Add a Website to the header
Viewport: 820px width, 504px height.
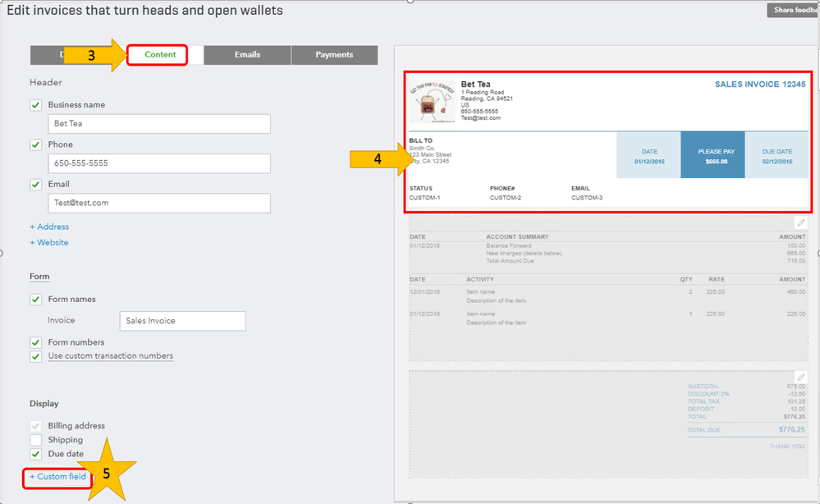pyautogui.click(x=49, y=243)
